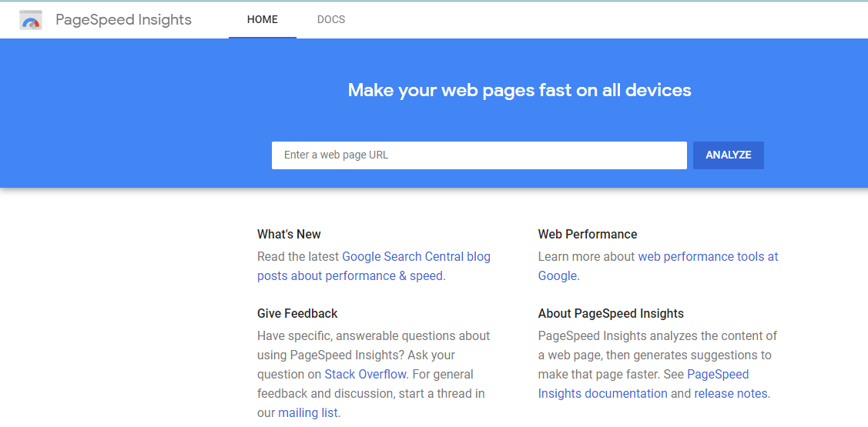Click the "Have specific, answerable questions" paragraph text
The width and height of the screenshot is (868, 427).
[x=374, y=336]
